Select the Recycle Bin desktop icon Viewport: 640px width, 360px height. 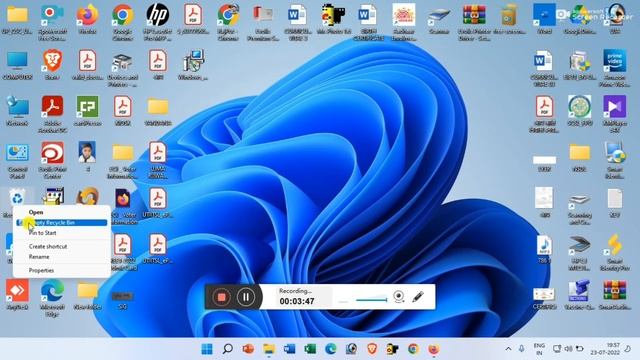click(x=17, y=198)
